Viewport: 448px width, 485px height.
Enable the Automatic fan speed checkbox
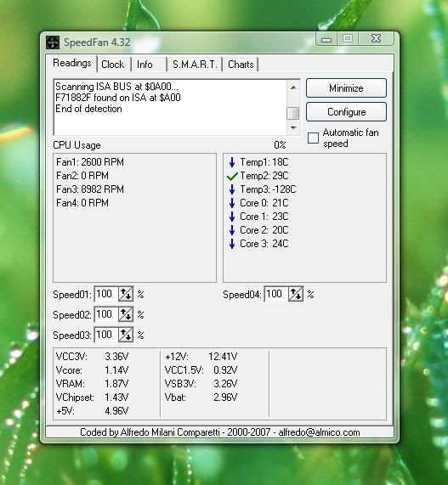[313, 138]
